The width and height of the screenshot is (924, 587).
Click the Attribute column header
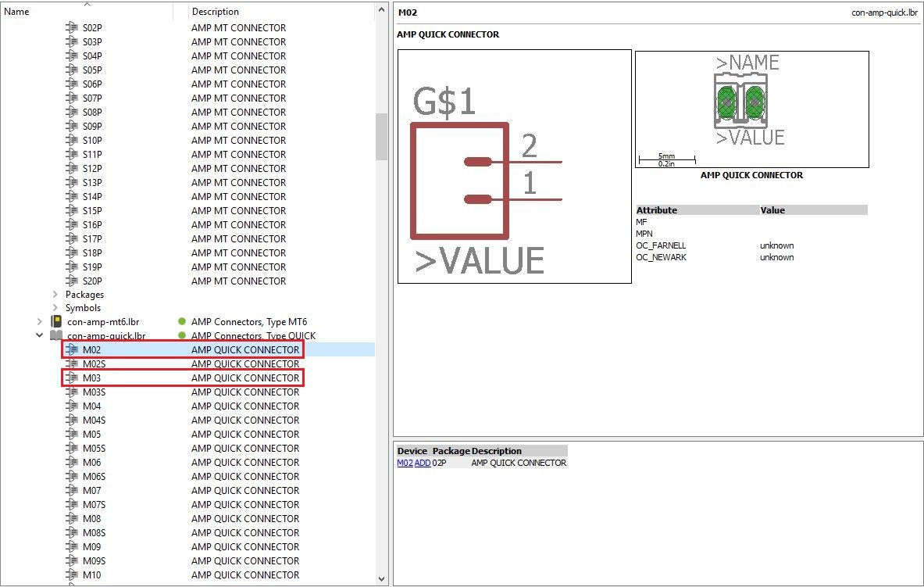pyautogui.click(x=697, y=210)
